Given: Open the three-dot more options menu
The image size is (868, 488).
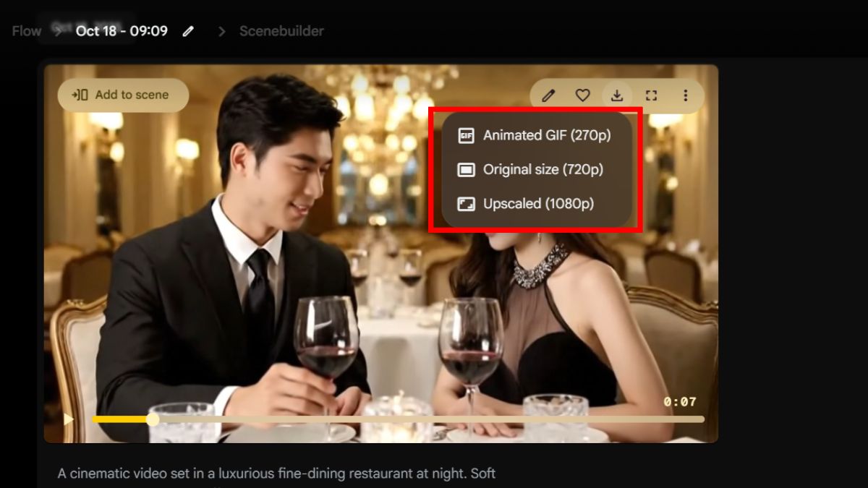Looking at the screenshot, I should 685,95.
